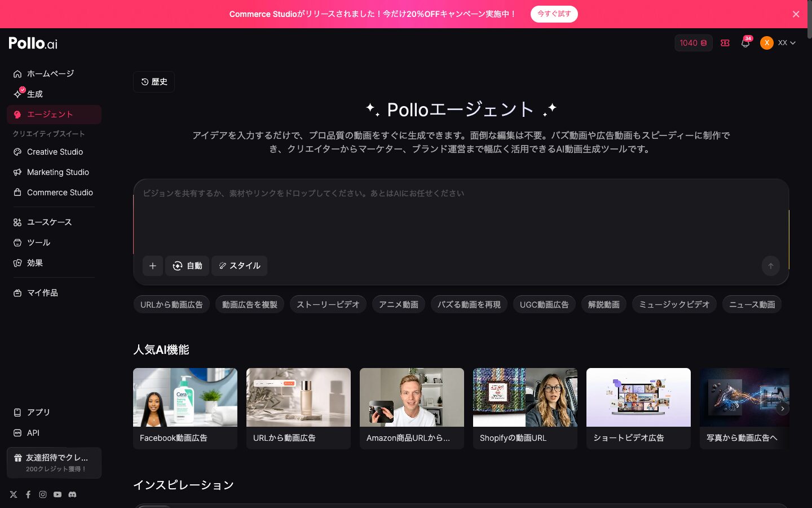
Task: Open マイ作品 in sidebar
Action: pos(54,293)
